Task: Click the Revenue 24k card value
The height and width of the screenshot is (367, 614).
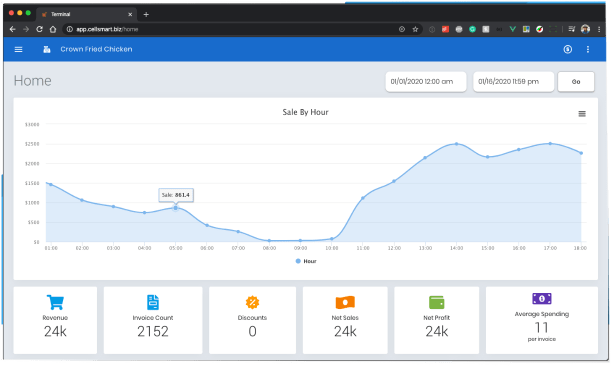Action: coord(55,331)
